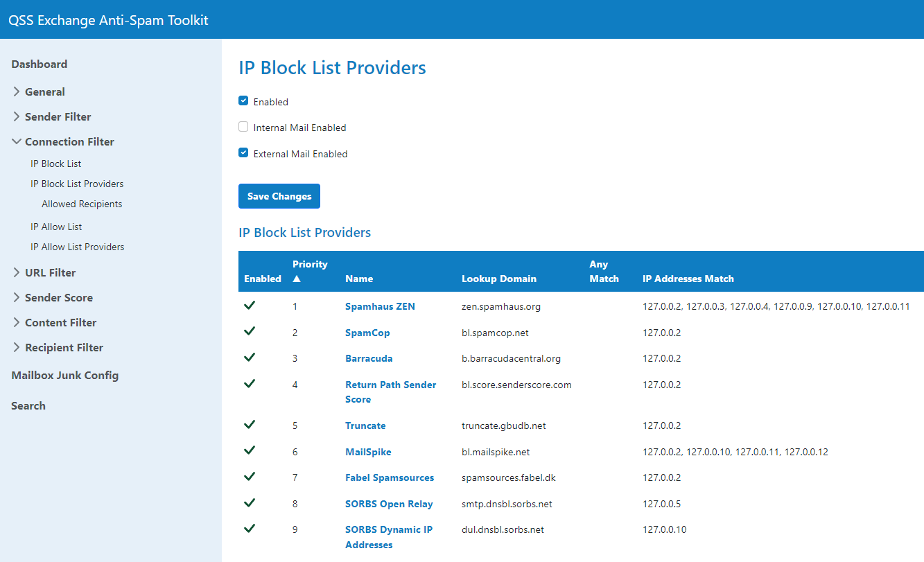Click IP Addresses Match column header
The image size is (924, 562).
point(688,279)
